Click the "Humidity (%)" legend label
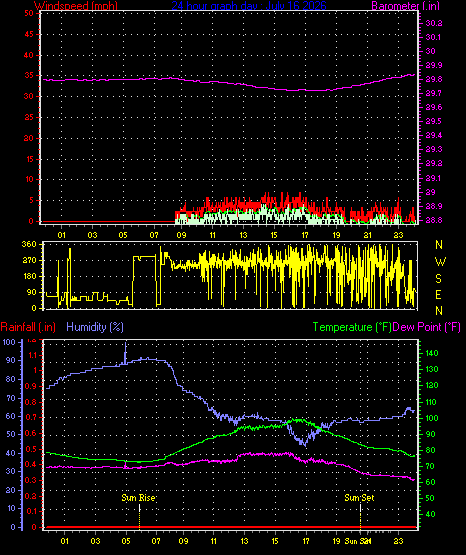Viewport: 466px width, 555px height. coord(95,327)
